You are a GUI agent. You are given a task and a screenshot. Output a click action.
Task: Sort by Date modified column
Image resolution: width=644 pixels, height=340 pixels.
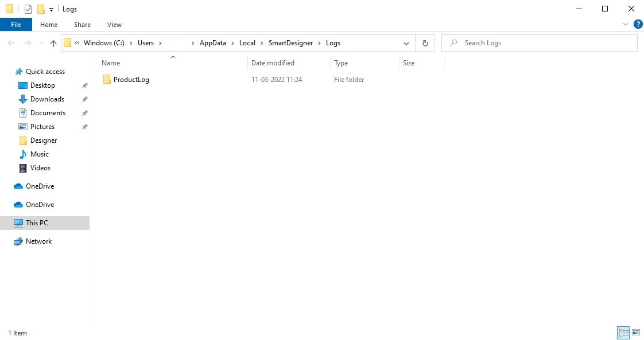tap(273, 63)
